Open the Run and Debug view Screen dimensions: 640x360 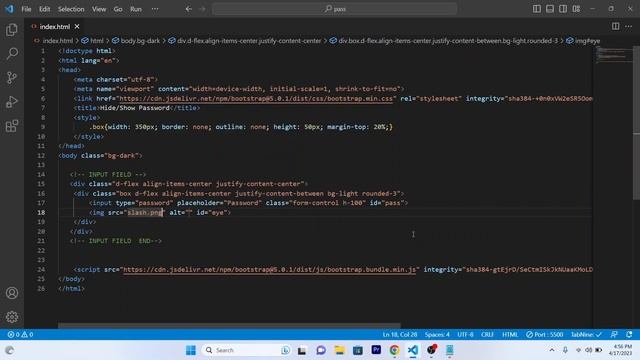click(x=12, y=102)
